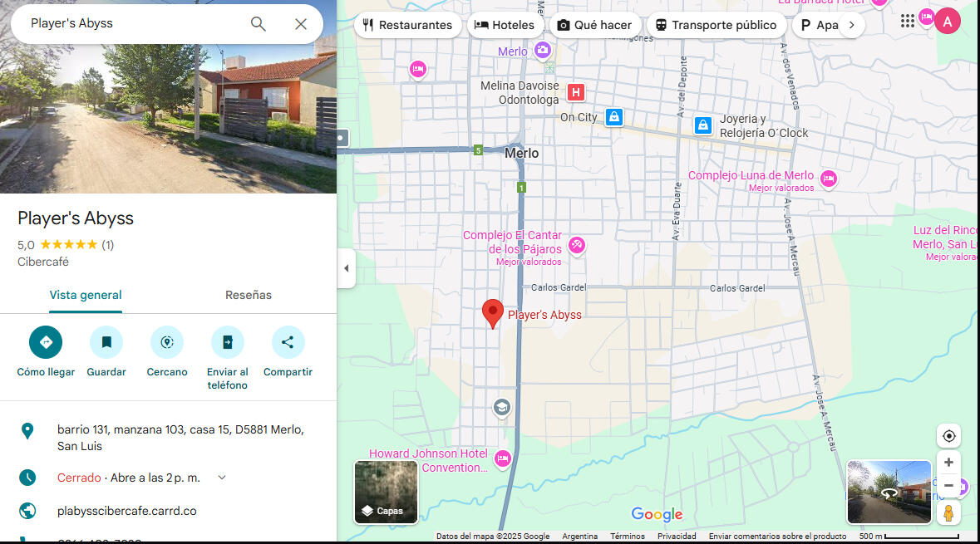Toggle the Transporte público filter
The width and height of the screenshot is (980, 544).
(x=716, y=25)
